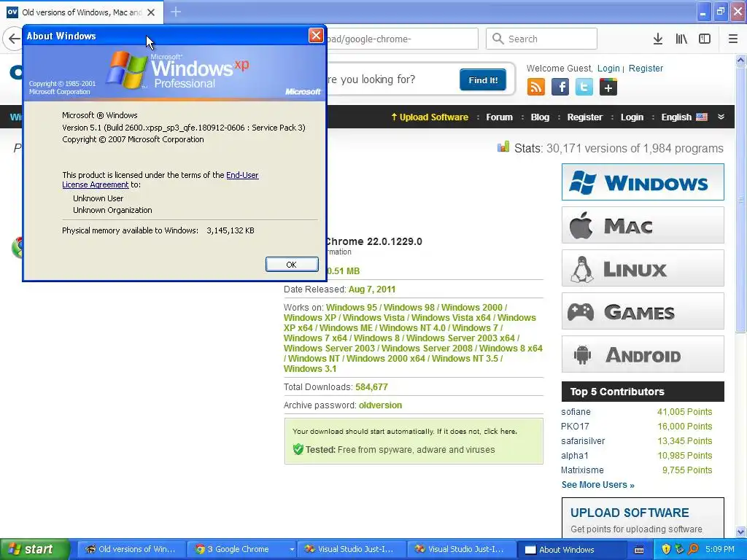Click the Twitter bird icon
This screenshot has width=747, height=560.
pos(584,87)
